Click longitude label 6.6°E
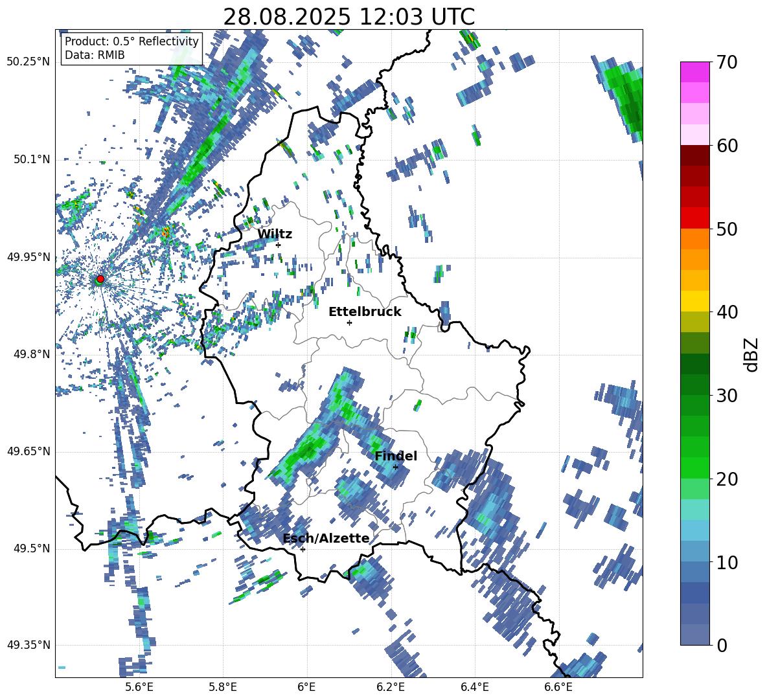 pos(558,687)
